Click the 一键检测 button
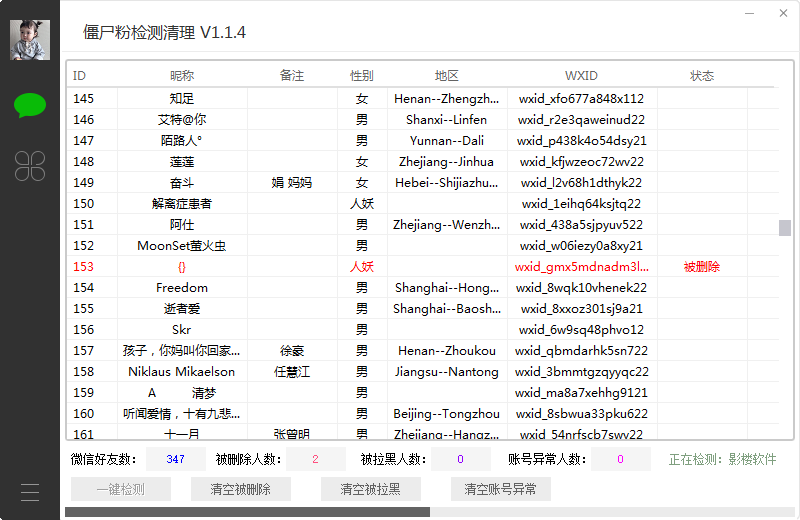This screenshot has height=520, width=800. (x=120, y=489)
